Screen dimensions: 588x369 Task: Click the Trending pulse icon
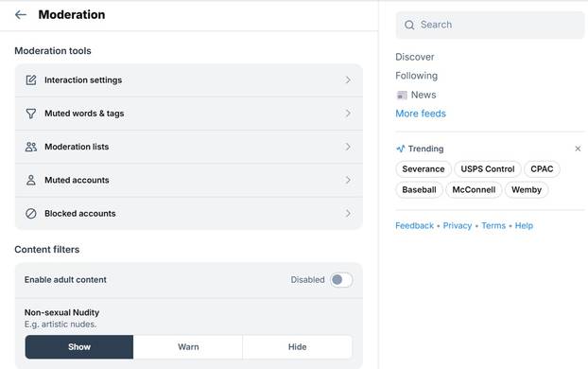coord(401,149)
